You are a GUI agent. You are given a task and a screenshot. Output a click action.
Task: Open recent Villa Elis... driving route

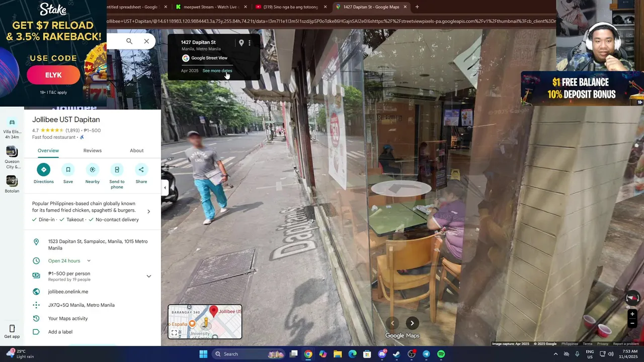click(12, 129)
